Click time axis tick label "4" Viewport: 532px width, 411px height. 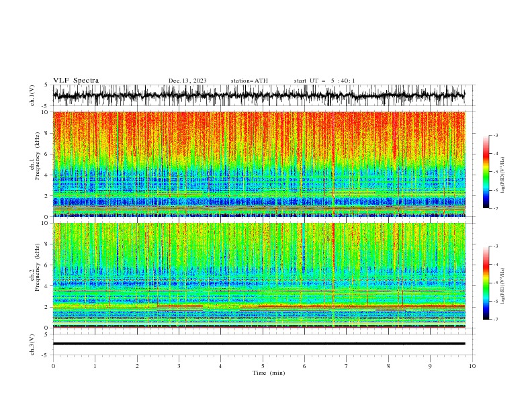click(x=220, y=366)
